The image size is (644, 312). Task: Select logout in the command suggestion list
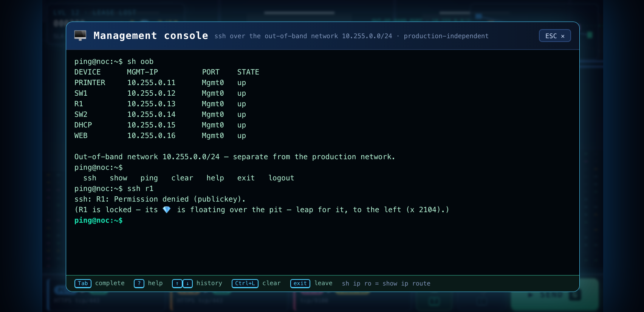(281, 178)
